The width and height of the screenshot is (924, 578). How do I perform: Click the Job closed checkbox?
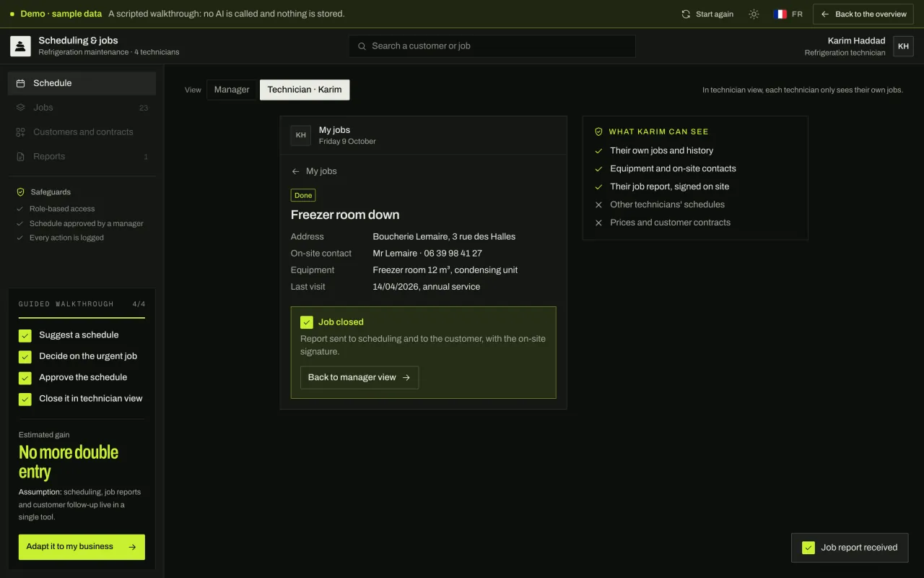point(307,322)
